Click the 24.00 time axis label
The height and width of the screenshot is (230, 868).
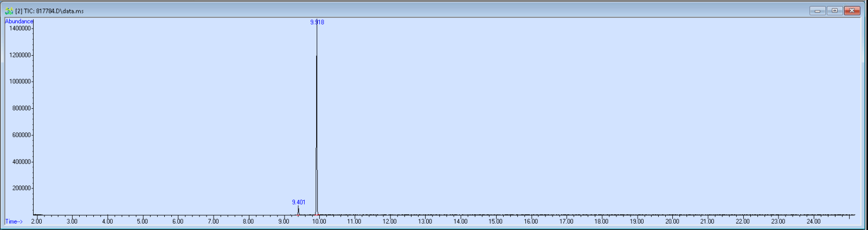click(x=813, y=221)
